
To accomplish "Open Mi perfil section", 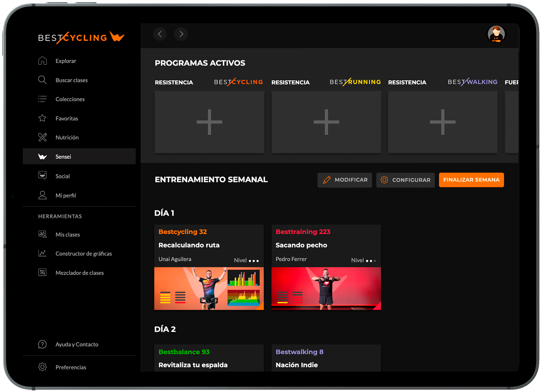I will pos(65,195).
